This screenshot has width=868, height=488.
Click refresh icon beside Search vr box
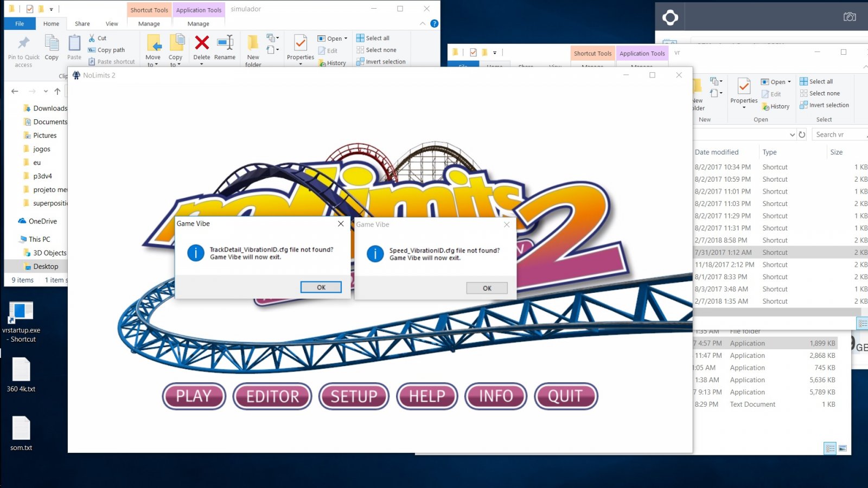[802, 134]
